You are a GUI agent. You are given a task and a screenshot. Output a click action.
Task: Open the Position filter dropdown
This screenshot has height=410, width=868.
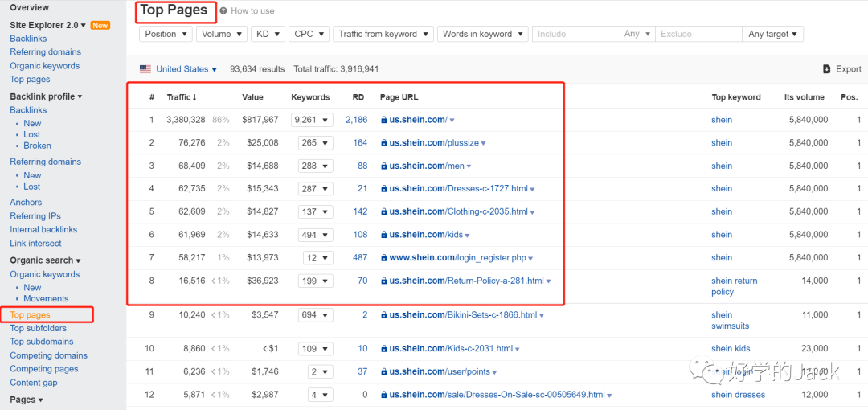pyautogui.click(x=166, y=34)
